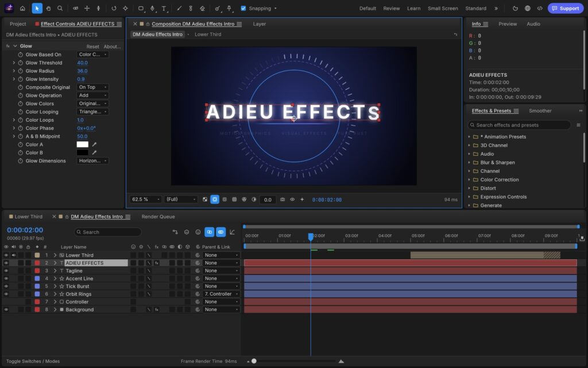Viewport: 588px width, 368px height.
Task: Mute audio of Lower Third layer
Action: pos(14,255)
